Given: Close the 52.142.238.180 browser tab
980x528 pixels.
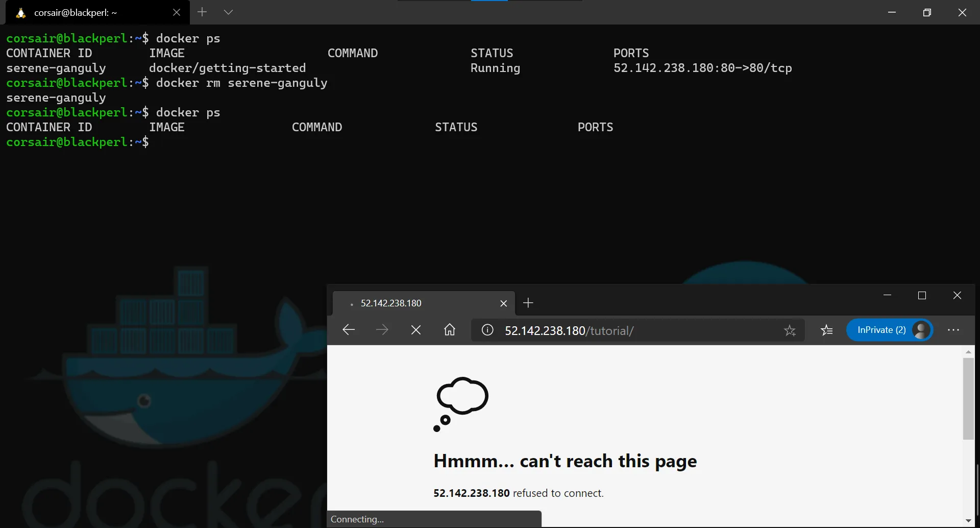Looking at the screenshot, I should pos(504,303).
